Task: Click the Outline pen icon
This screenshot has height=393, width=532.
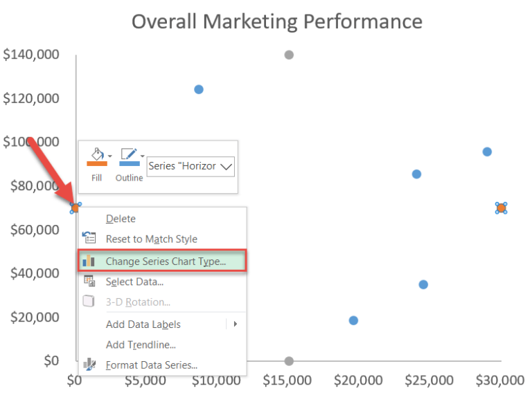Action: (x=129, y=154)
